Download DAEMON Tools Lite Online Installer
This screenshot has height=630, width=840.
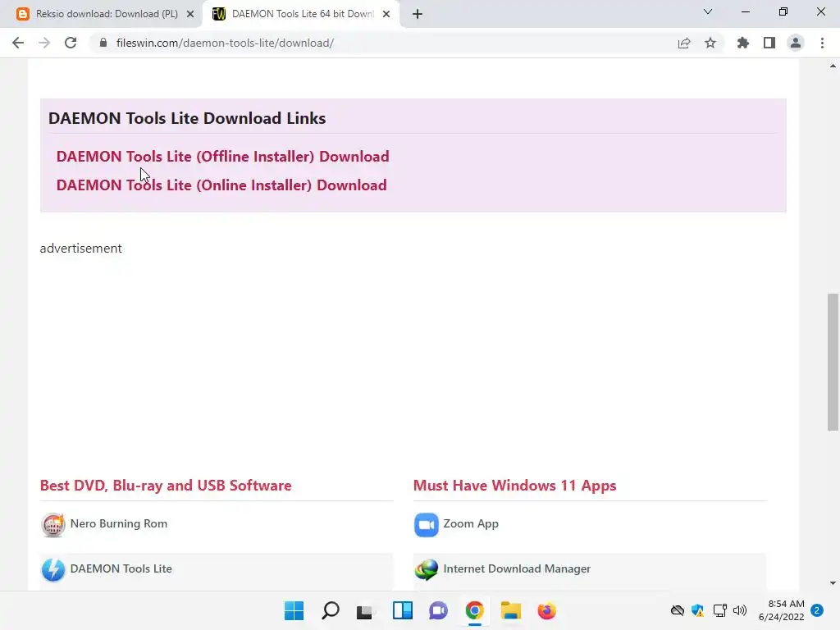click(221, 185)
